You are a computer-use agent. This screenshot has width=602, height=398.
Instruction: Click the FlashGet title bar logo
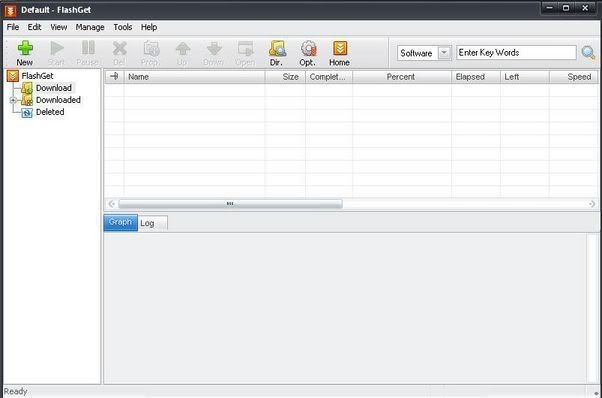click(x=10, y=10)
